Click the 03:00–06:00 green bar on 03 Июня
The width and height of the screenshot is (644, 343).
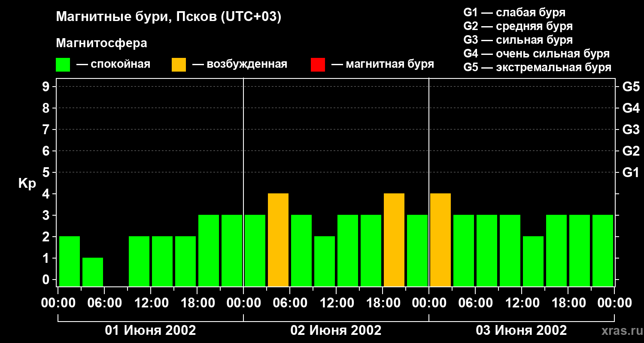(x=464, y=250)
